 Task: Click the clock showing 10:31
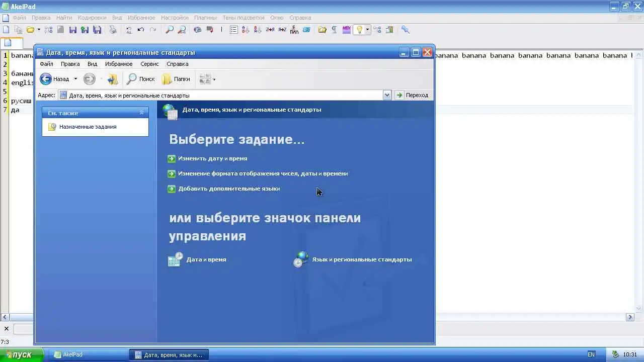pos(630,354)
